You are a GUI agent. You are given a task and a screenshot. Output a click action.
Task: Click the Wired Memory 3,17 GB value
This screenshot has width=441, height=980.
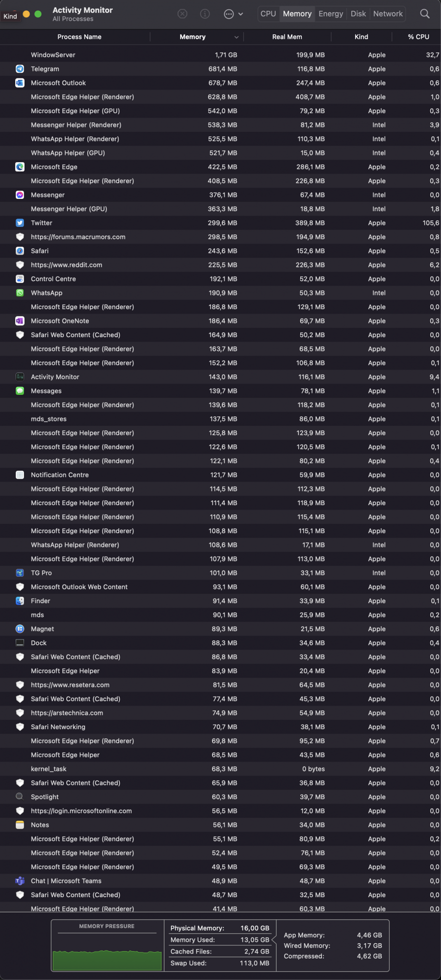[x=369, y=946]
